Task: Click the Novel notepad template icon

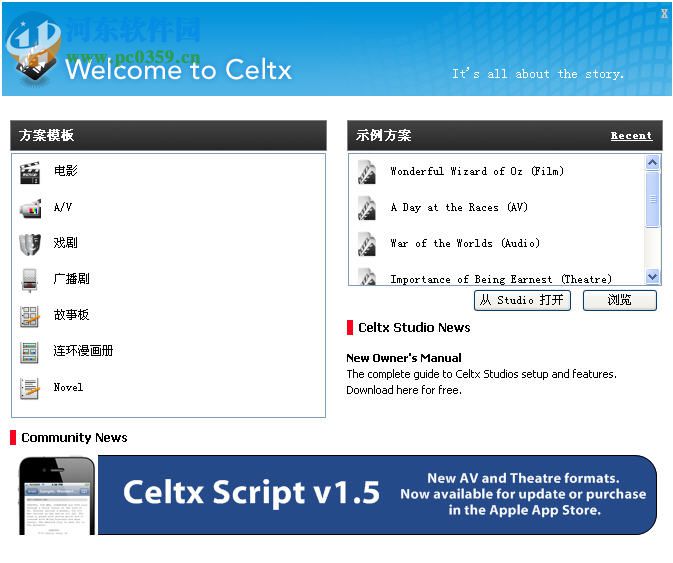Action: coord(30,388)
